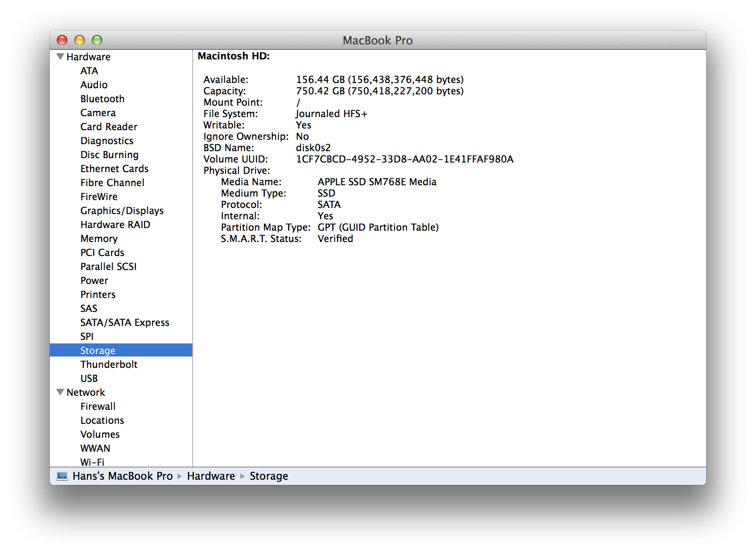The image size is (756, 554).
Task: Select PCI Cards in the sidebar
Action: pos(102,253)
